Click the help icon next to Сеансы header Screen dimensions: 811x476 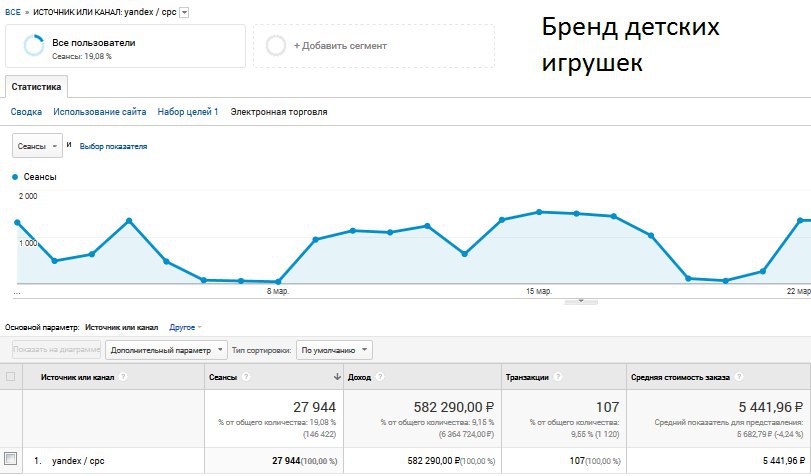pos(246,377)
